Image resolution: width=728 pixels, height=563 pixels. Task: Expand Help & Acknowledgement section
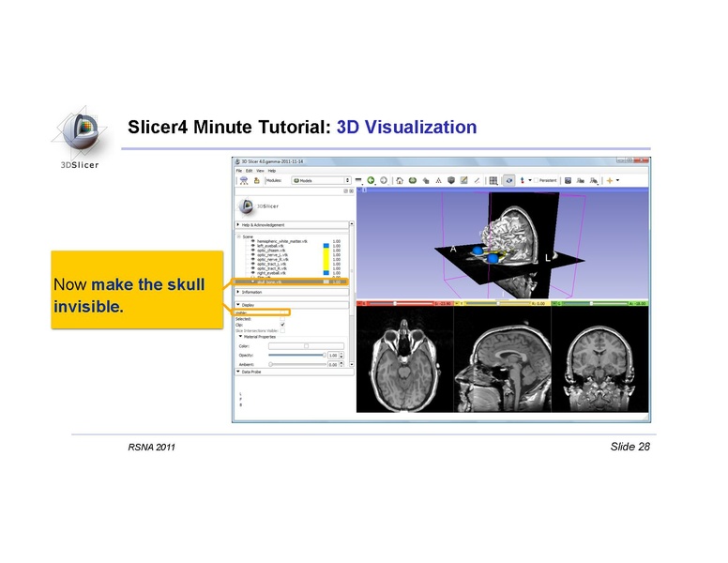click(293, 225)
